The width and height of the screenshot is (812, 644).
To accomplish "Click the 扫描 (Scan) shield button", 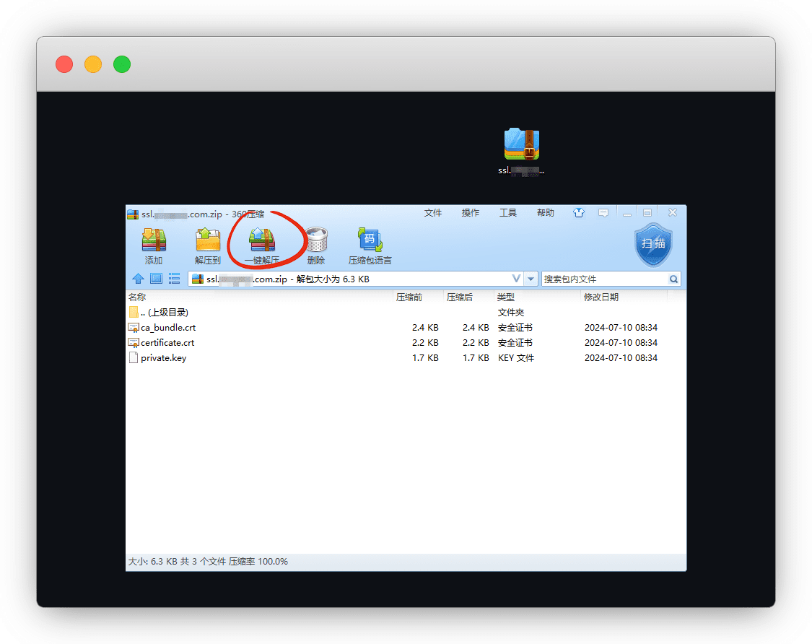I will point(653,244).
